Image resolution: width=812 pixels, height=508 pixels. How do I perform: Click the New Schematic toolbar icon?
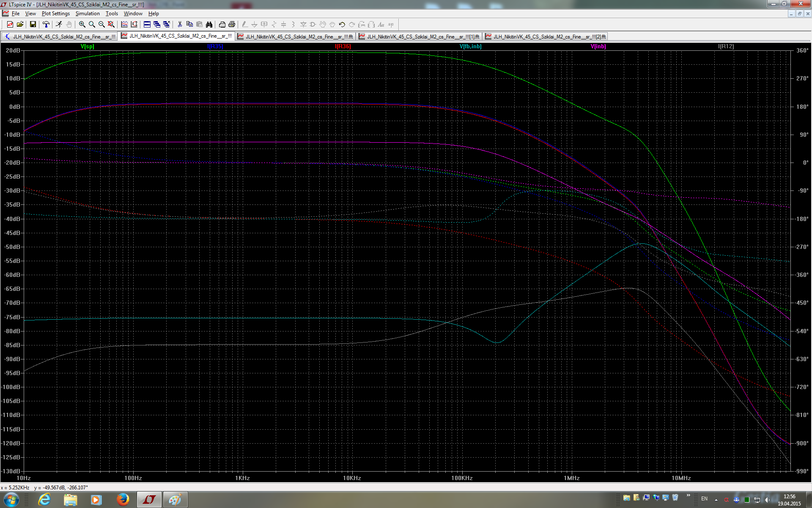tap(10, 25)
